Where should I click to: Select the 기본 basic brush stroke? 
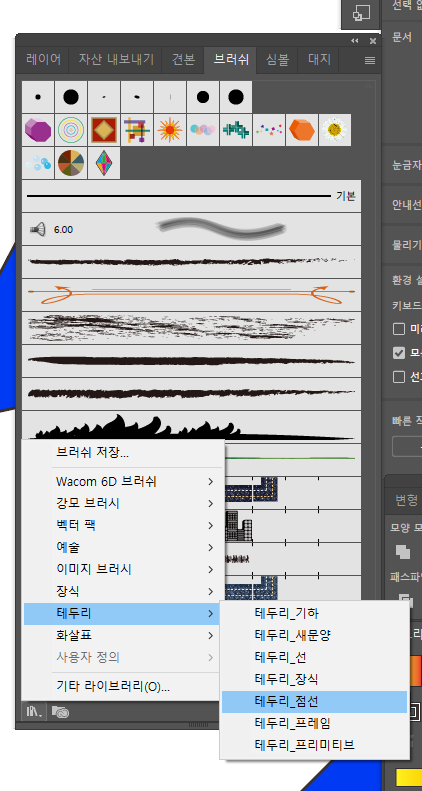tap(192, 196)
